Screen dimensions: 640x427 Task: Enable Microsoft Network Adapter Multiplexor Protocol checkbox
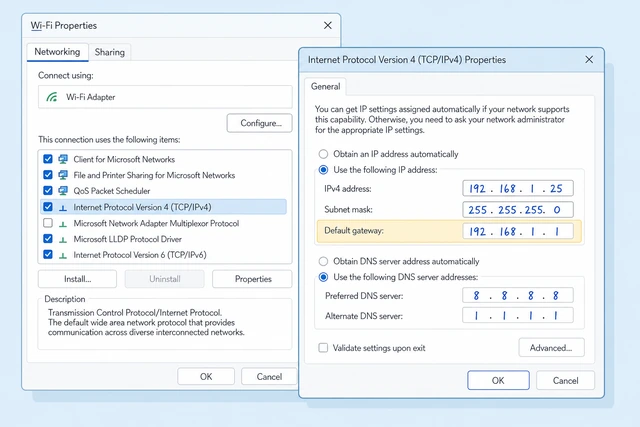[x=48, y=223]
